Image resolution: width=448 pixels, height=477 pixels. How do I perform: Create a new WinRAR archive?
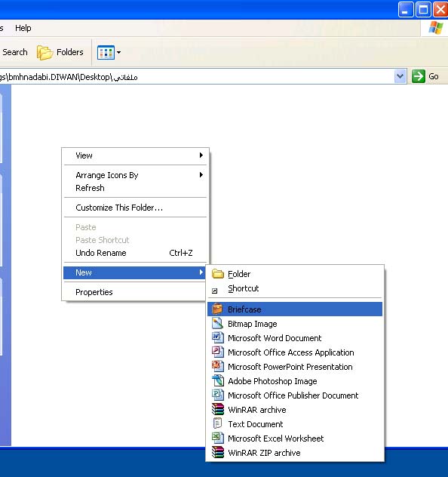pyautogui.click(x=294, y=410)
